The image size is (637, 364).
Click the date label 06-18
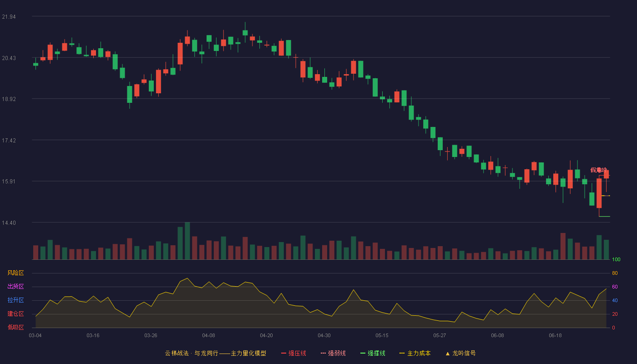click(x=555, y=335)
